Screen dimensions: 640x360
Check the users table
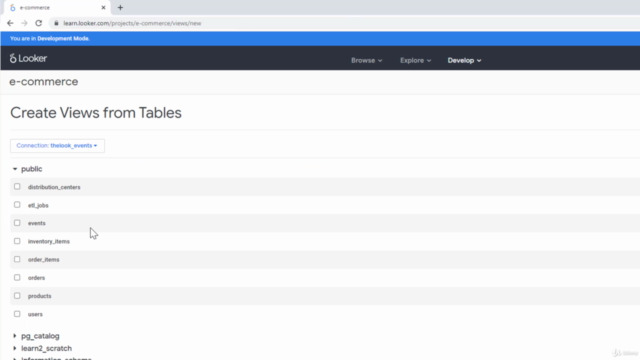click(x=17, y=313)
